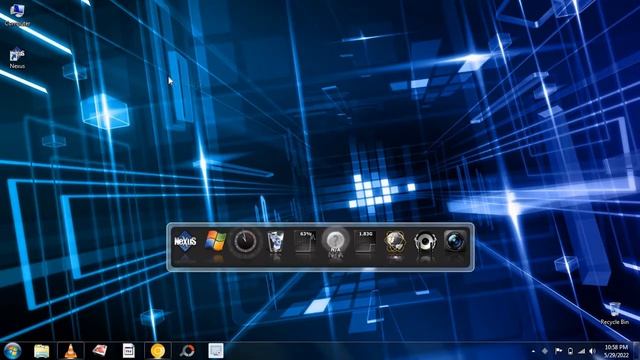Open the recycle bin icon in the dock
This screenshot has width=640, height=360.
275,242
